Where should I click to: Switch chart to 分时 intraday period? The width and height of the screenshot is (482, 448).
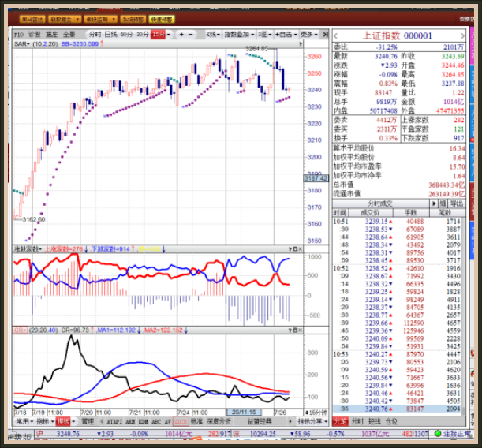pyautogui.click(x=95, y=35)
